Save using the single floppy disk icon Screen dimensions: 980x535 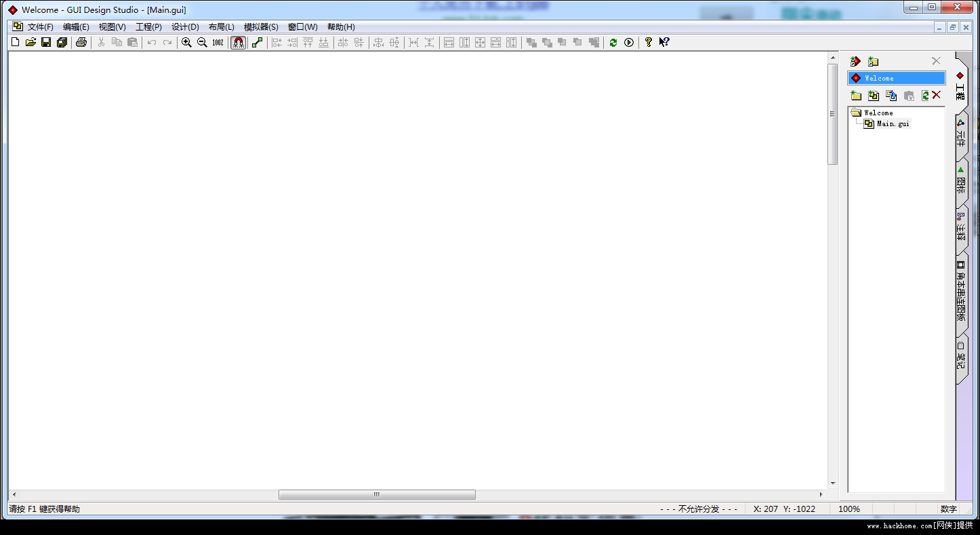46,42
